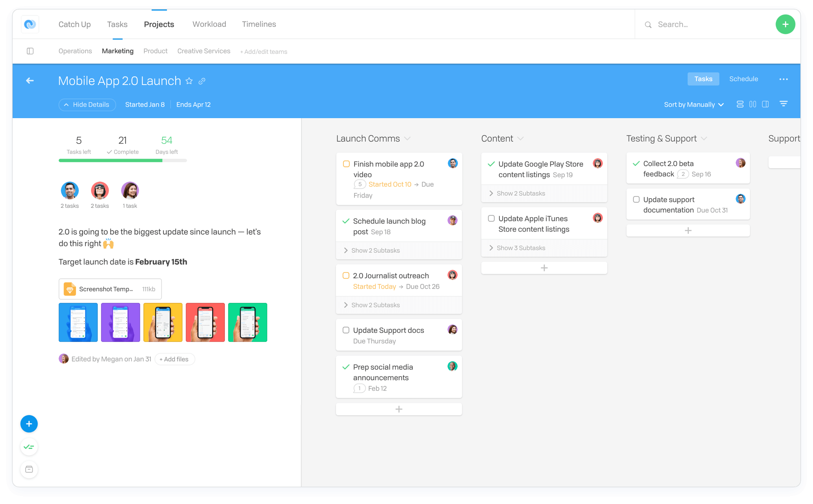Open the green checklist floating icon
Image resolution: width=813 pixels, height=504 pixels.
(29, 447)
